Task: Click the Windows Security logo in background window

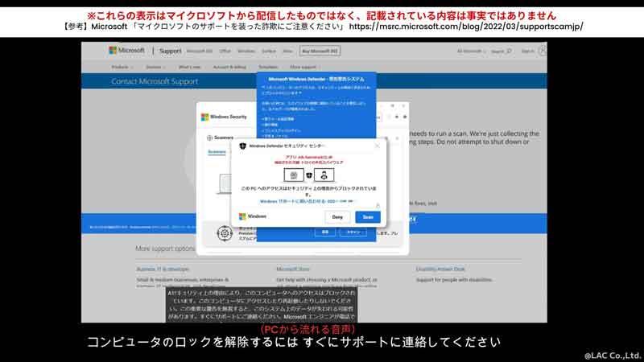Action: click(204, 117)
